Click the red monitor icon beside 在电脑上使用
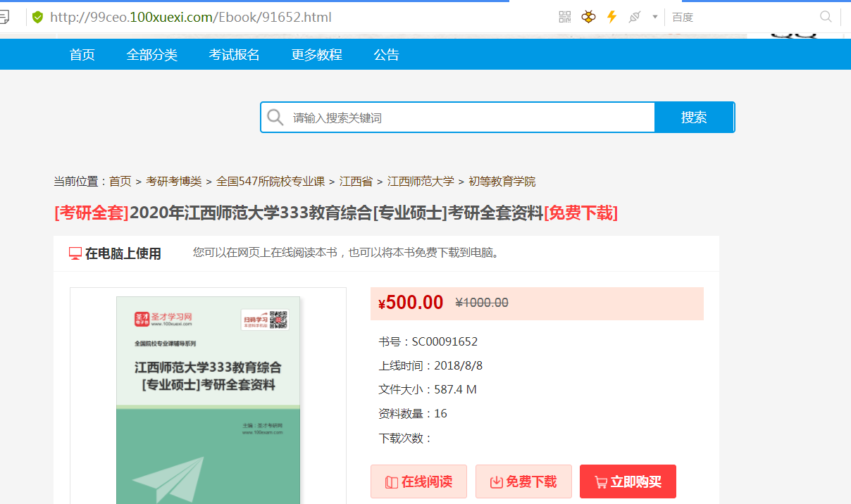The height and width of the screenshot is (504, 851). pos(75,253)
